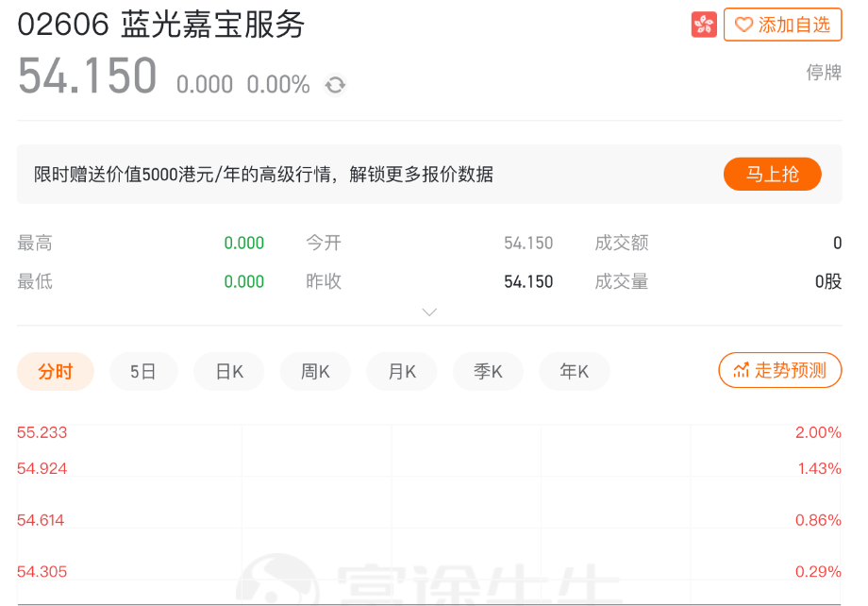Click the 0.00% change percentage

pyautogui.click(x=278, y=85)
